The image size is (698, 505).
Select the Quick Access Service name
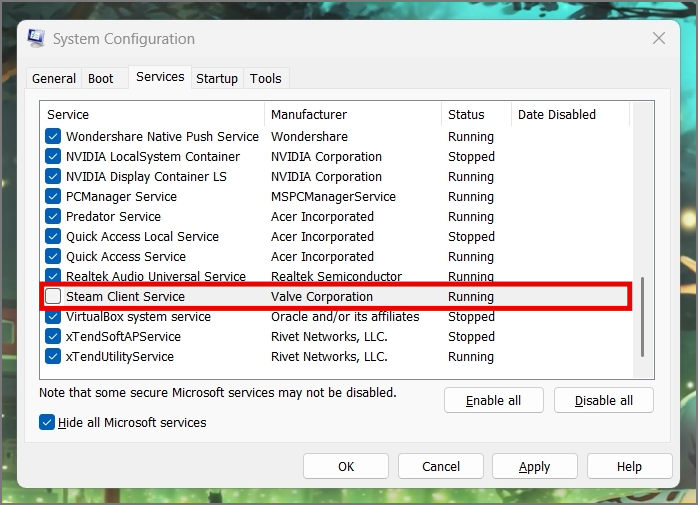(x=126, y=257)
